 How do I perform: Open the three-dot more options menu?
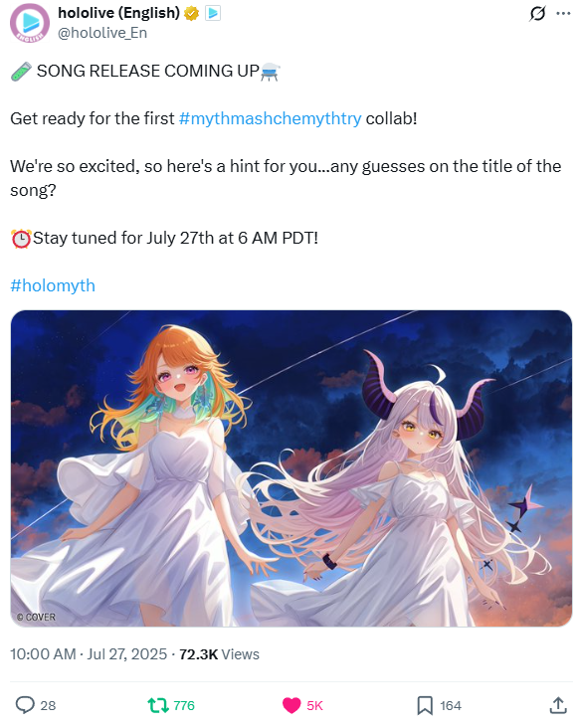tap(563, 14)
